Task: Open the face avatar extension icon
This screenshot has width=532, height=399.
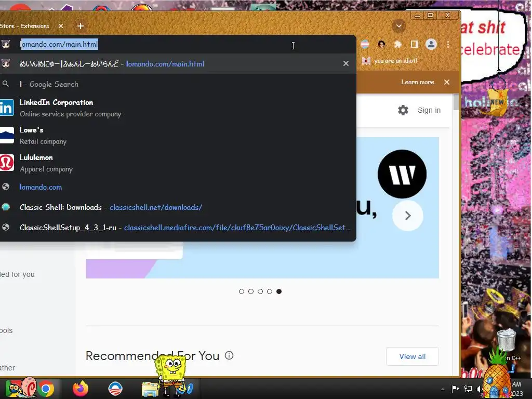Action: (x=381, y=44)
